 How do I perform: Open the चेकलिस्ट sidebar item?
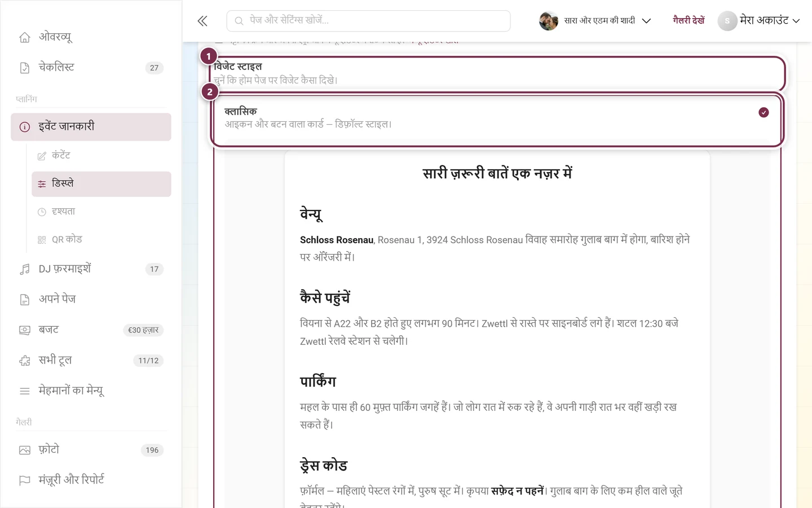point(91,68)
